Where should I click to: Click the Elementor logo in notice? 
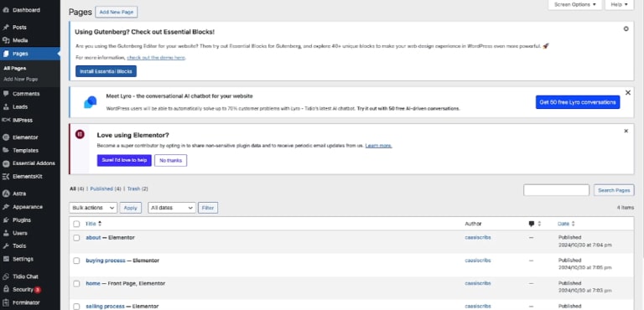click(x=80, y=134)
